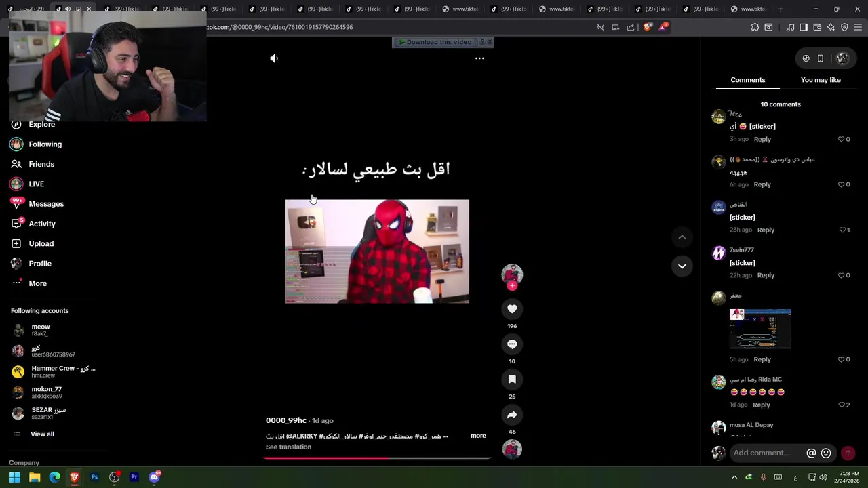Go to Profile in the sidebar
The image size is (868, 488).
[40, 264]
